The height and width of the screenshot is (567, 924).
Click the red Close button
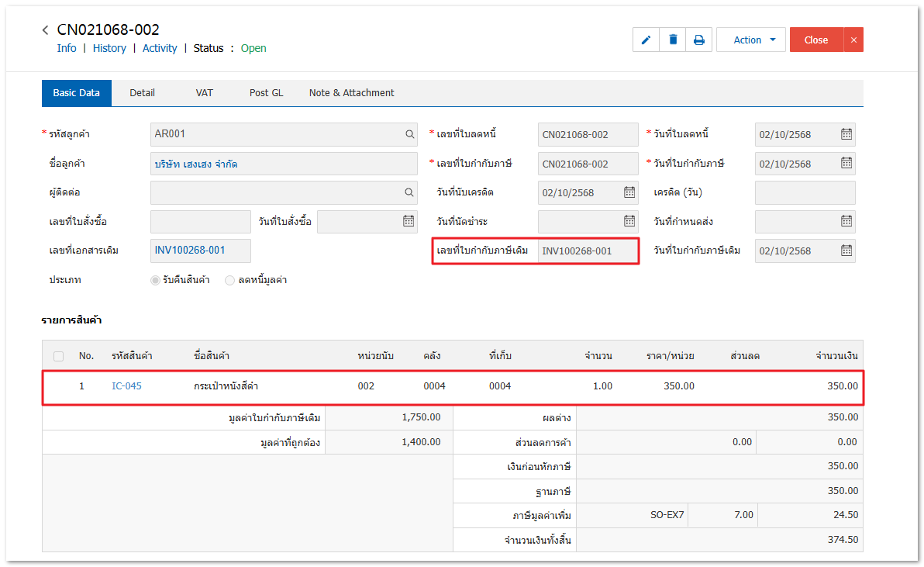coord(815,40)
